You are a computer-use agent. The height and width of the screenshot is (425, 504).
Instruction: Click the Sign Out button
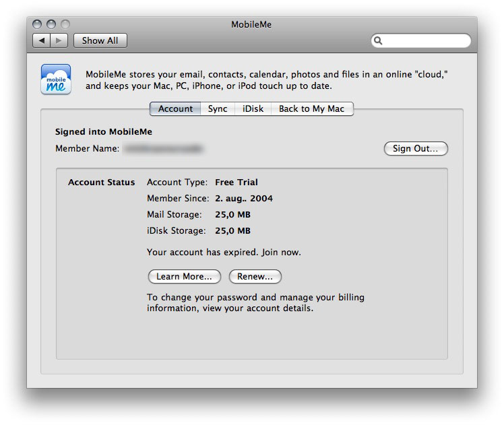pyautogui.click(x=416, y=148)
